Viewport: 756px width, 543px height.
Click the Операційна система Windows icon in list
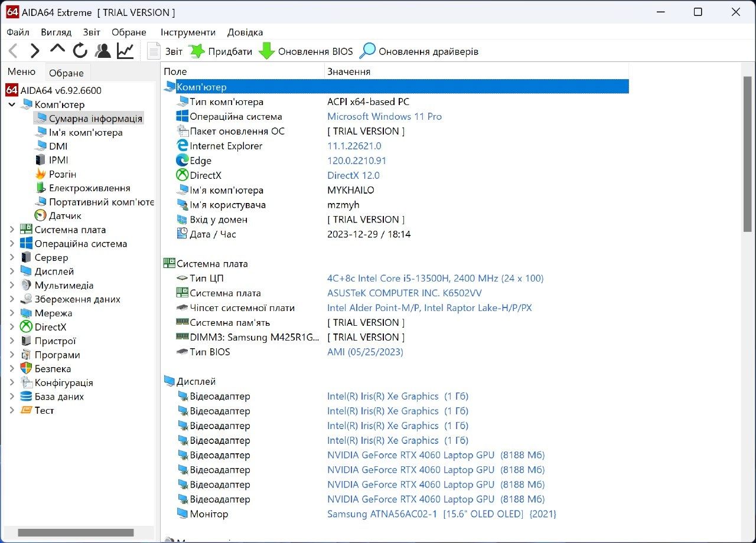[183, 116]
